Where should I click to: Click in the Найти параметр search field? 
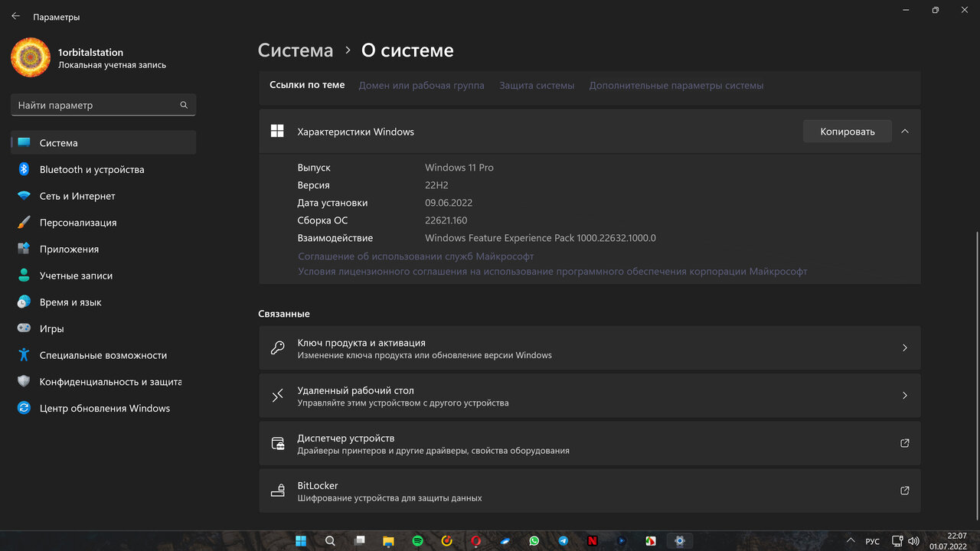(103, 105)
